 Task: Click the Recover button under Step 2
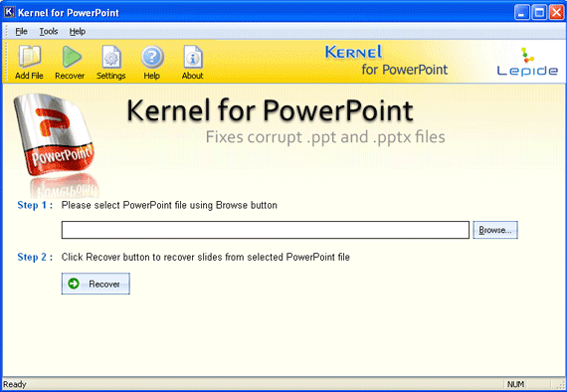click(x=95, y=284)
